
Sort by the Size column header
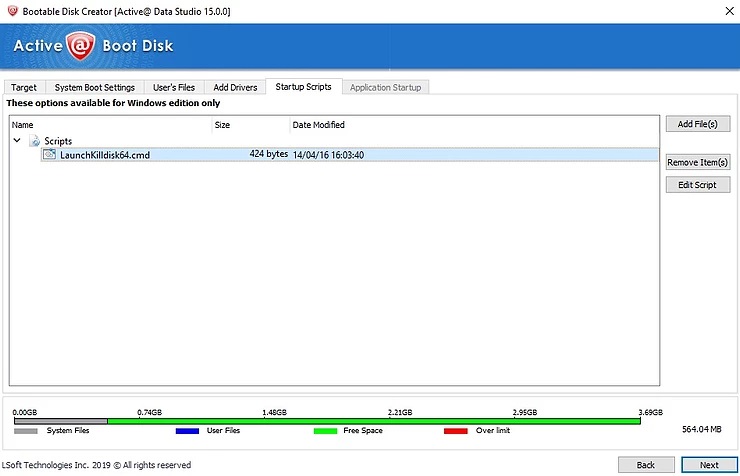(250, 125)
